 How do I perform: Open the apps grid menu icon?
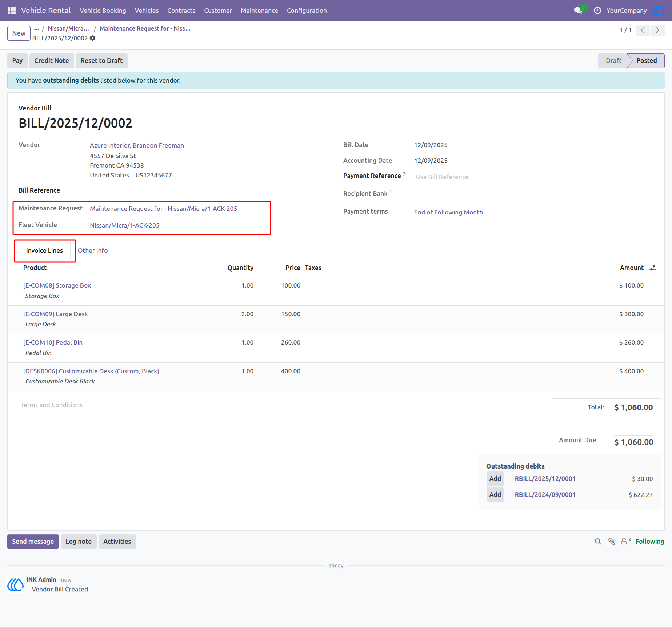(12, 11)
